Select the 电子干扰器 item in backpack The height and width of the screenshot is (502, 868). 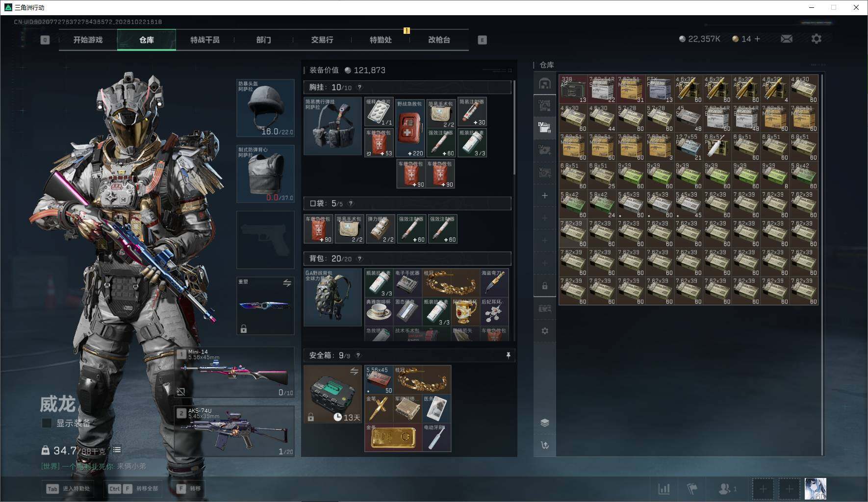click(407, 282)
